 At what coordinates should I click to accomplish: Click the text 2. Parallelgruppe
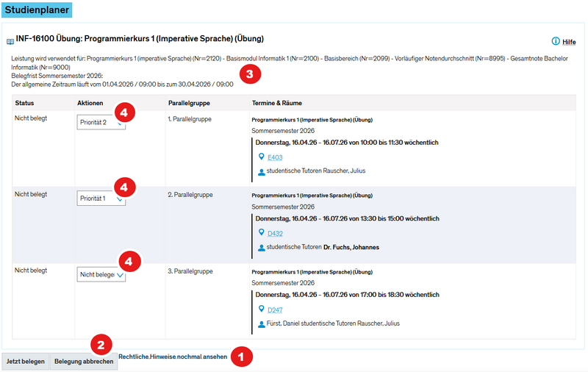[190, 195]
